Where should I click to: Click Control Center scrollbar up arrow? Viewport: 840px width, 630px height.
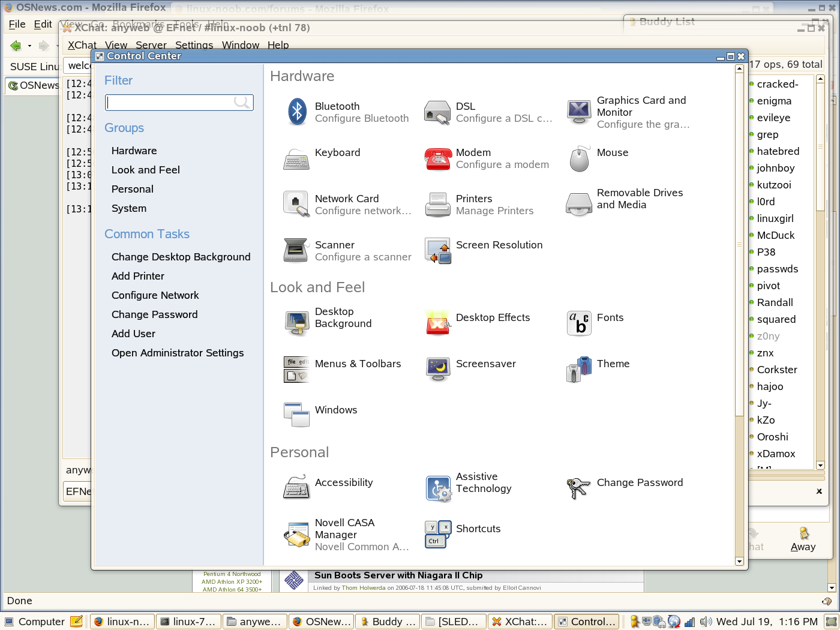coord(739,68)
